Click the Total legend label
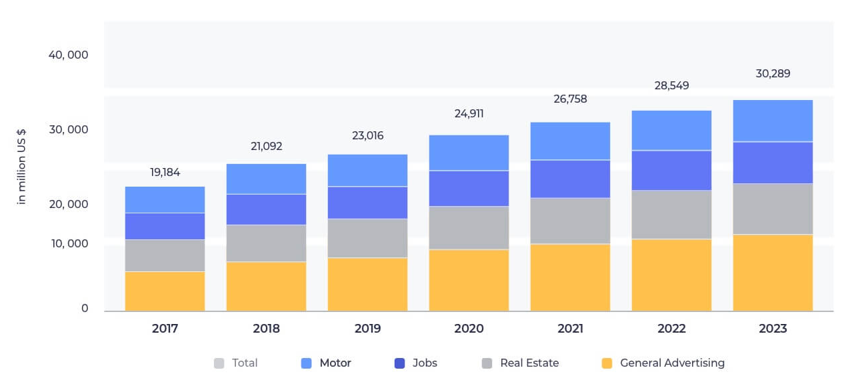 click(245, 363)
